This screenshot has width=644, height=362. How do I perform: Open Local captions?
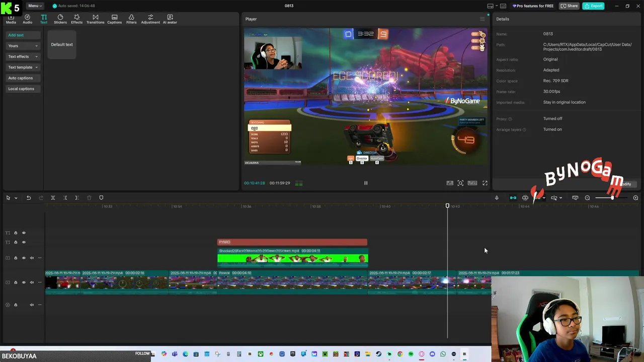(23, 89)
